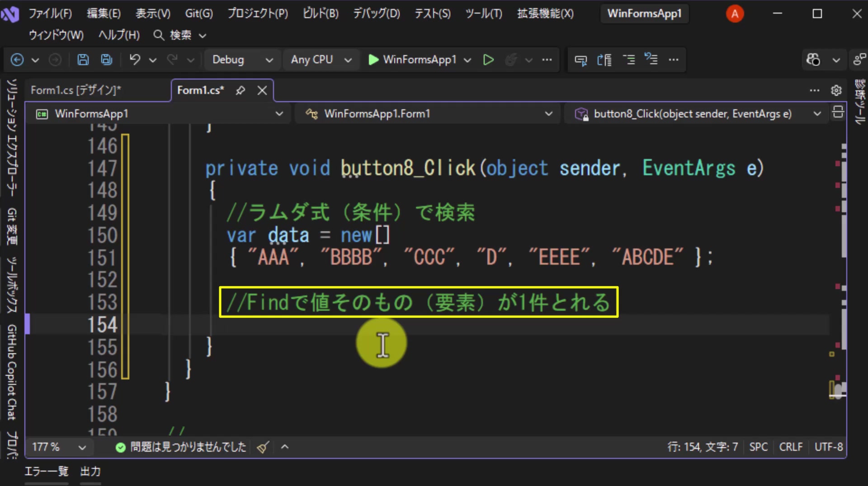
Task: Save the current file with the disk icon
Action: 83,60
